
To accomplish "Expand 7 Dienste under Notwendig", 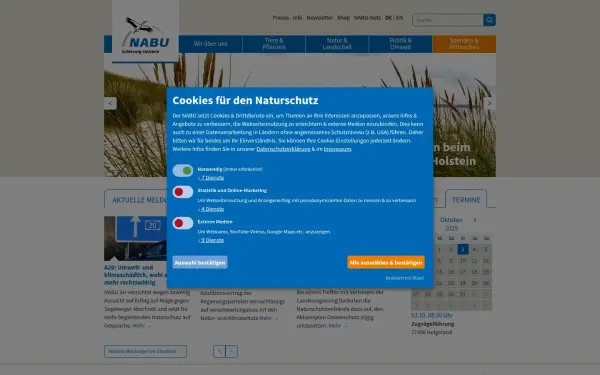I will tap(211, 178).
